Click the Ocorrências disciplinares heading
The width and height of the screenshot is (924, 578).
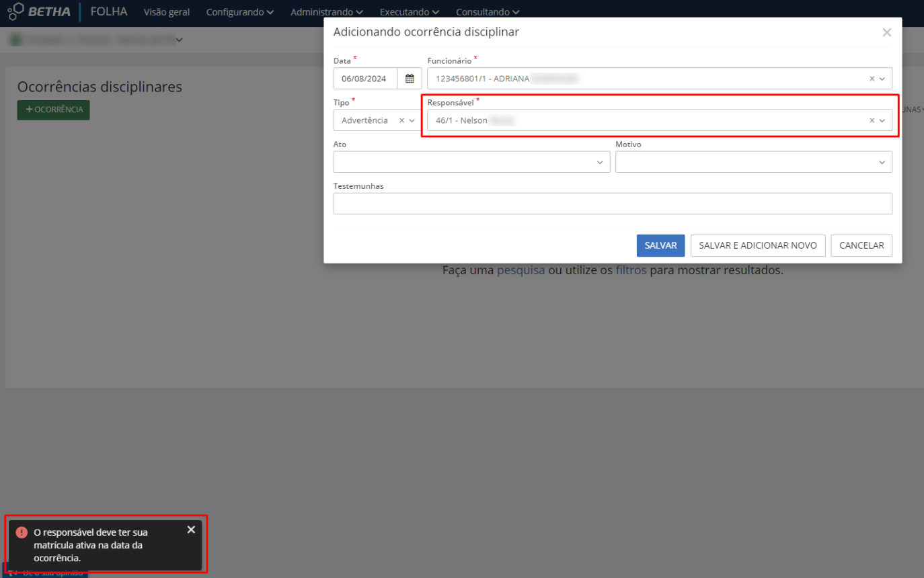pyautogui.click(x=100, y=87)
